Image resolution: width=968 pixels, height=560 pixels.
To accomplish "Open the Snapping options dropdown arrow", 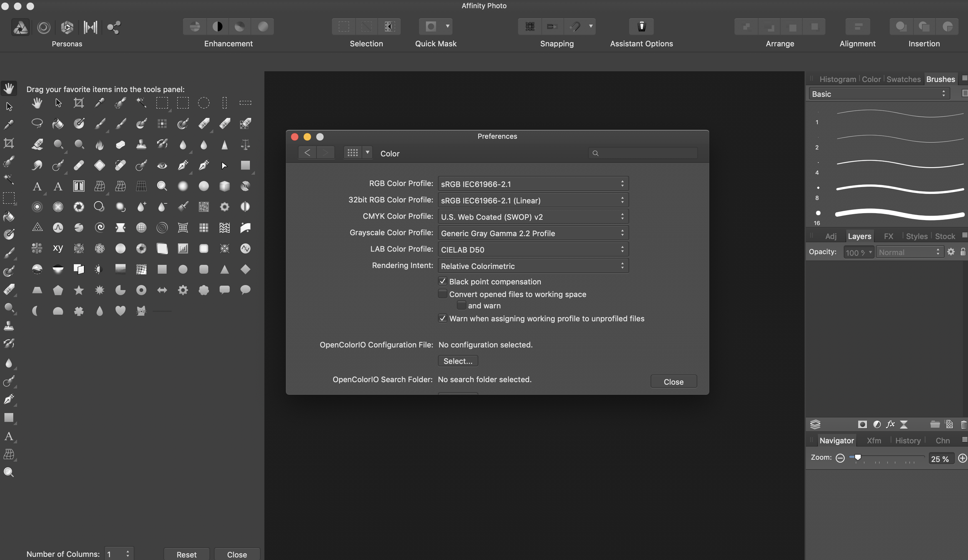I will pyautogui.click(x=591, y=26).
